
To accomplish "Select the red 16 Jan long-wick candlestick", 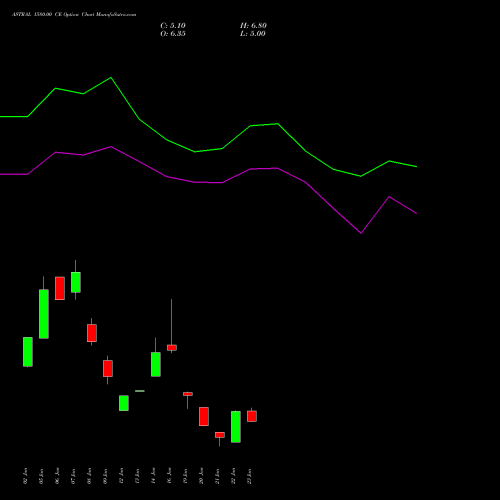I will [172, 348].
